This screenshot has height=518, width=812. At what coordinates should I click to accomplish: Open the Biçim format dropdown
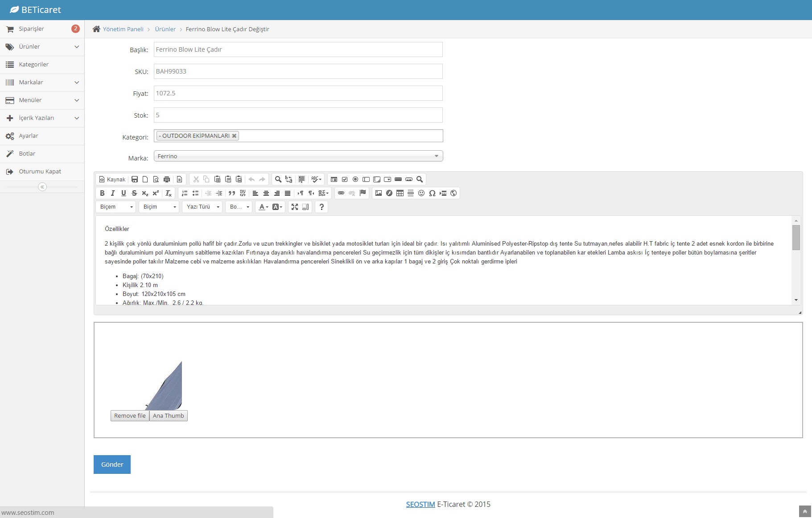pos(159,207)
